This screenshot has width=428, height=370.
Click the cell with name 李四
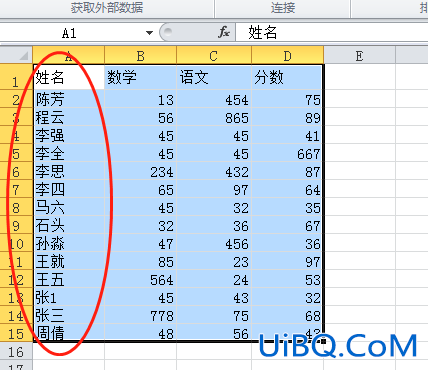[69, 189]
